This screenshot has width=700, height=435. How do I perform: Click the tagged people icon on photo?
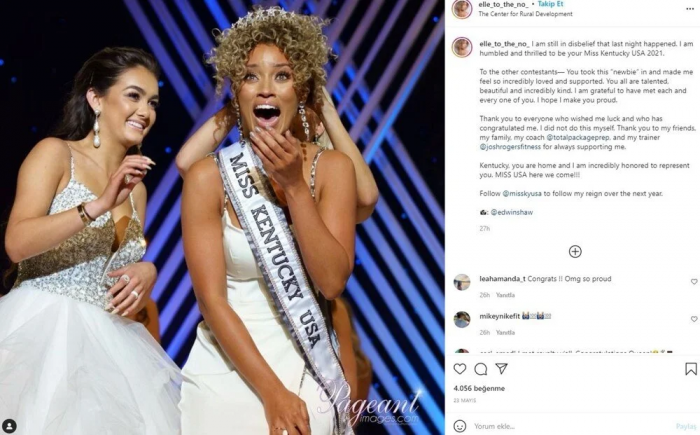tap(9, 425)
